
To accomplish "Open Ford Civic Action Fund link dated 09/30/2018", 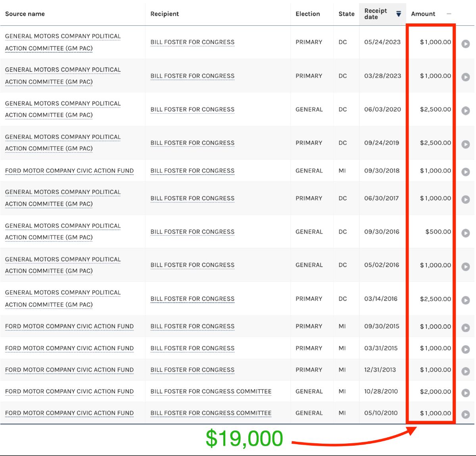I will 69,171.
